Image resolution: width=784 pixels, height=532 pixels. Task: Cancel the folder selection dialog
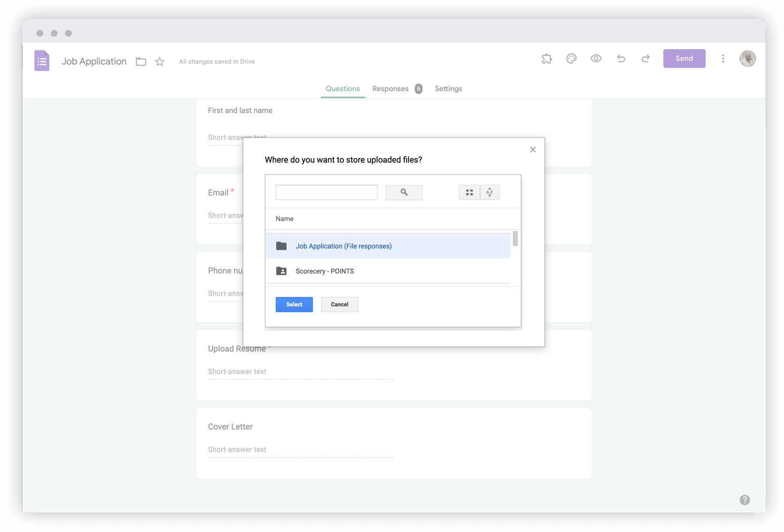tap(339, 304)
